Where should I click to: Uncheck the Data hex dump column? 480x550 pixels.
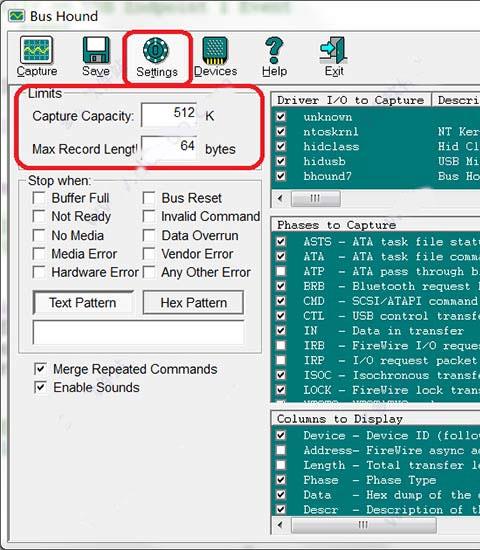[x=281, y=495]
